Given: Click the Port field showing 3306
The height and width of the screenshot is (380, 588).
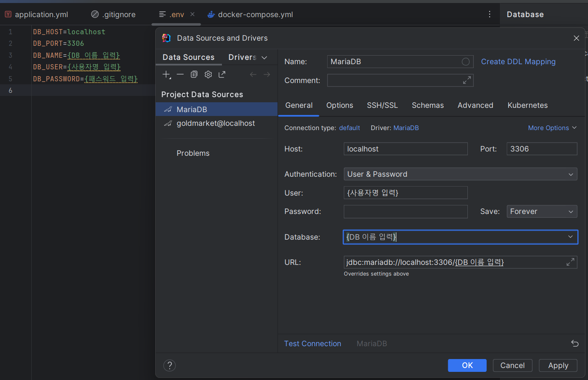Looking at the screenshot, I should pos(542,149).
